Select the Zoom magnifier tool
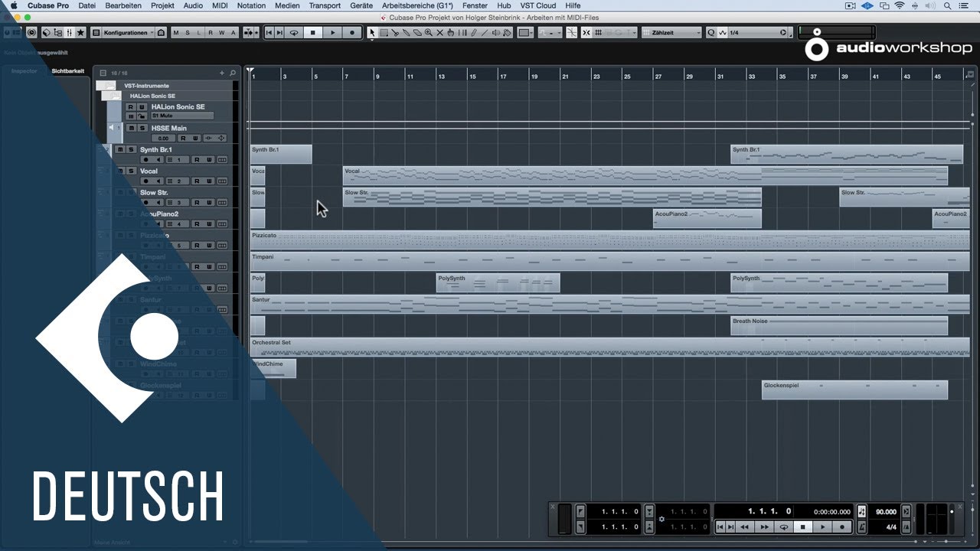The width and height of the screenshot is (980, 551). tap(428, 33)
